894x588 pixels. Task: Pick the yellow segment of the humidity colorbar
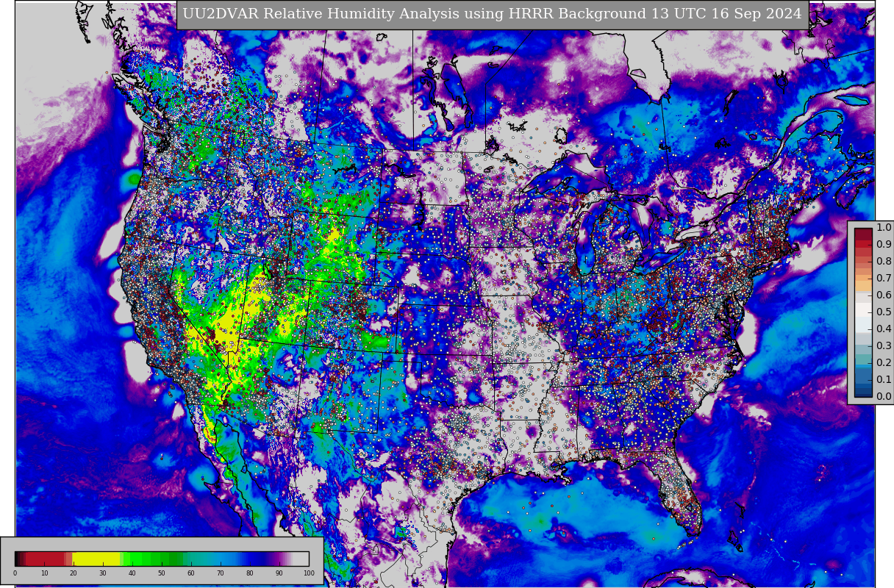coord(96,559)
